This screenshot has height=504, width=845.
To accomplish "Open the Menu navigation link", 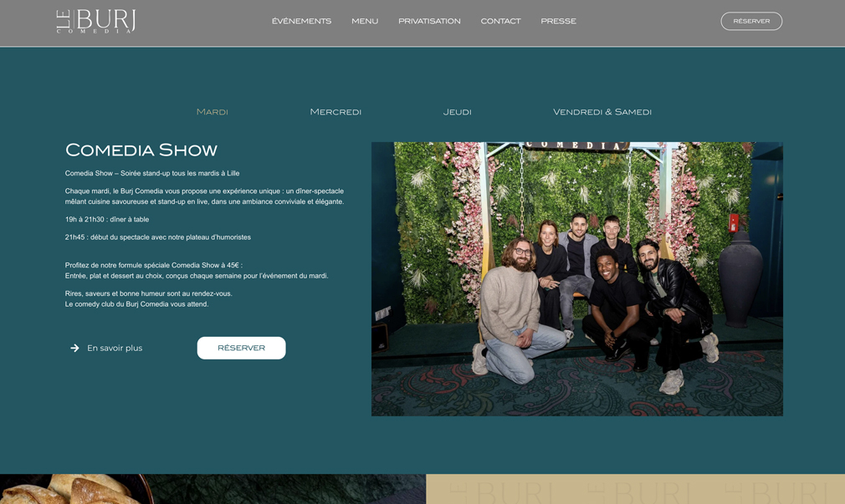I will tap(365, 21).
